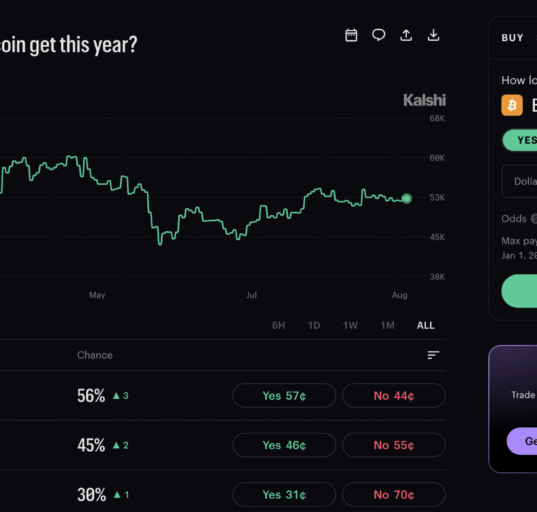The width and height of the screenshot is (537, 512).
Task: Switch chart range to 1D
Action: pyautogui.click(x=314, y=325)
